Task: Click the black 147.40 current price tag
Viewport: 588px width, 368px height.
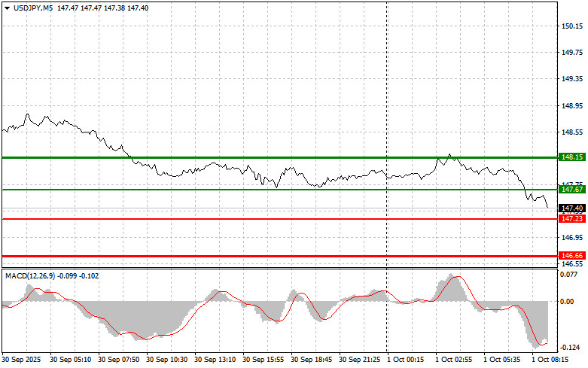Action: coord(571,208)
